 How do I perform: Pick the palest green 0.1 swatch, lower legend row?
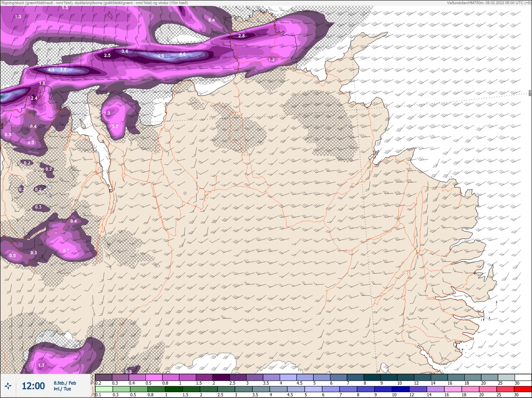coord(104,389)
